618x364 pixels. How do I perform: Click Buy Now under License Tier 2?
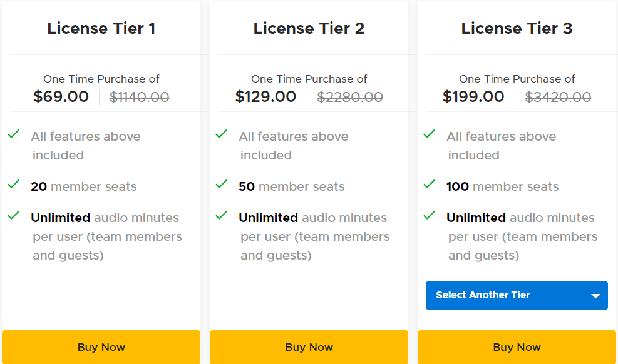coord(309,346)
